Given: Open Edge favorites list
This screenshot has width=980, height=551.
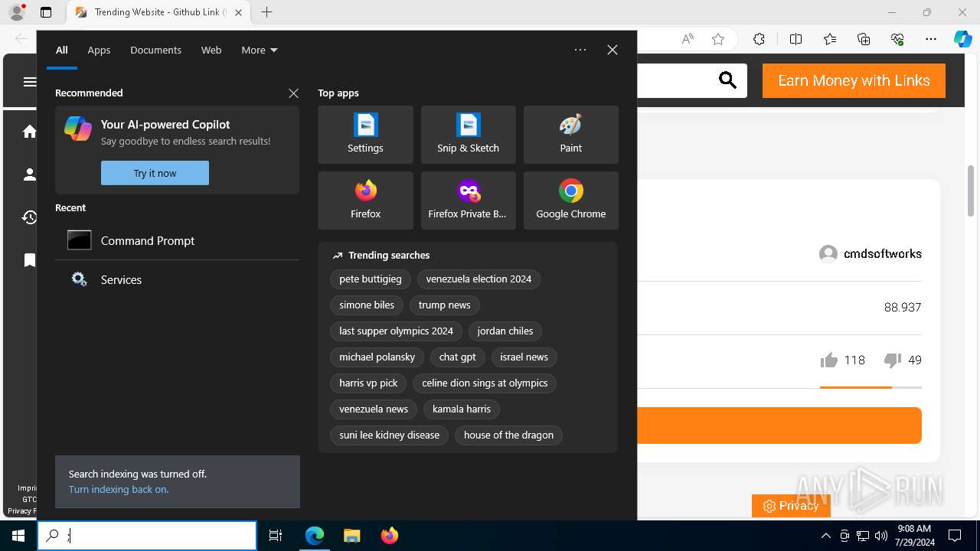Looking at the screenshot, I should pos(830,39).
